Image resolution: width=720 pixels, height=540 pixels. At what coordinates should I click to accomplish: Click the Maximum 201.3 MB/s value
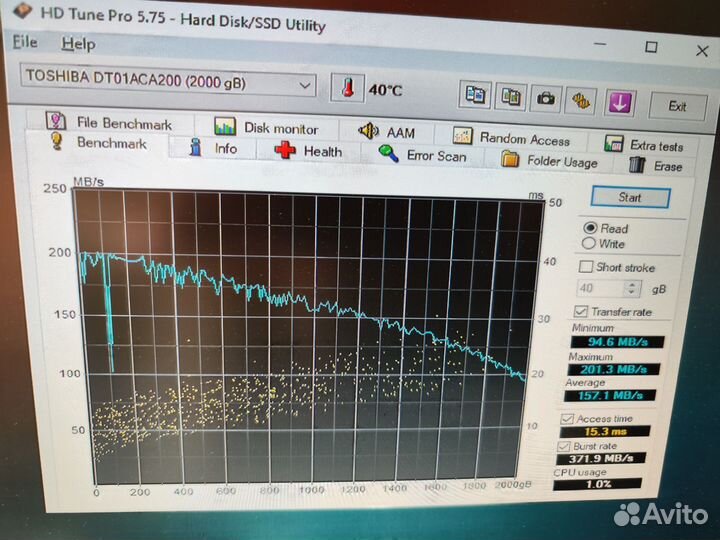pyautogui.click(x=613, y=369)
